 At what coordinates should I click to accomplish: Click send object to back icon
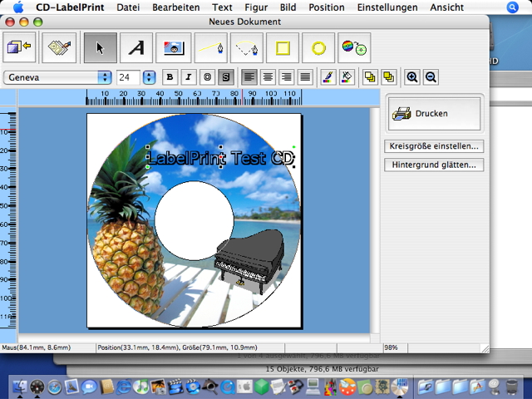389,77
